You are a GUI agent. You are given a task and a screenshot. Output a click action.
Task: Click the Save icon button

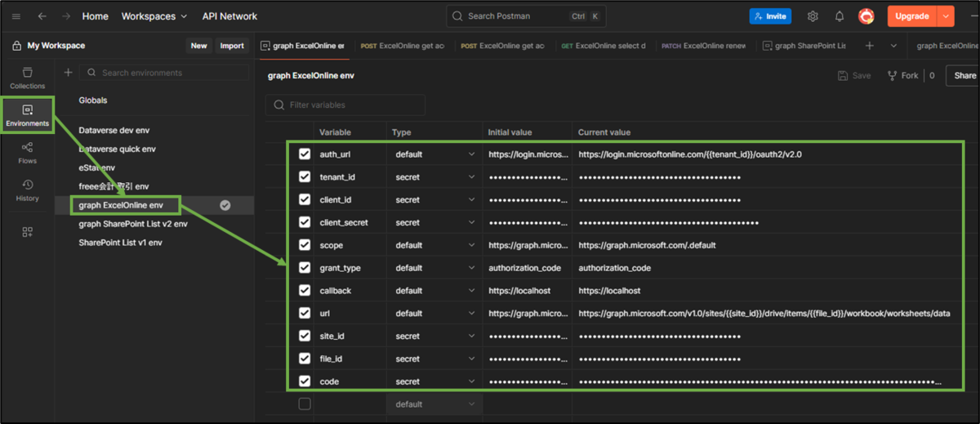854,76
